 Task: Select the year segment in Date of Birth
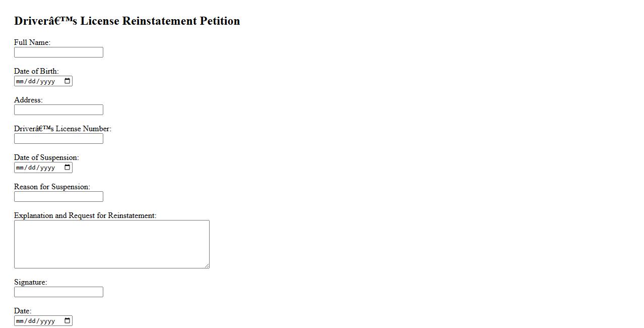[x=47, y=81]
